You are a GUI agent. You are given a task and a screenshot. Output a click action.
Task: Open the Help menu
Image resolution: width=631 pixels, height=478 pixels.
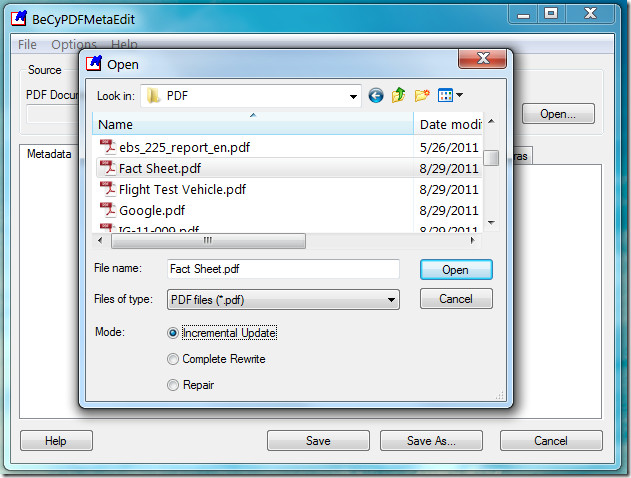coord(124,44)
